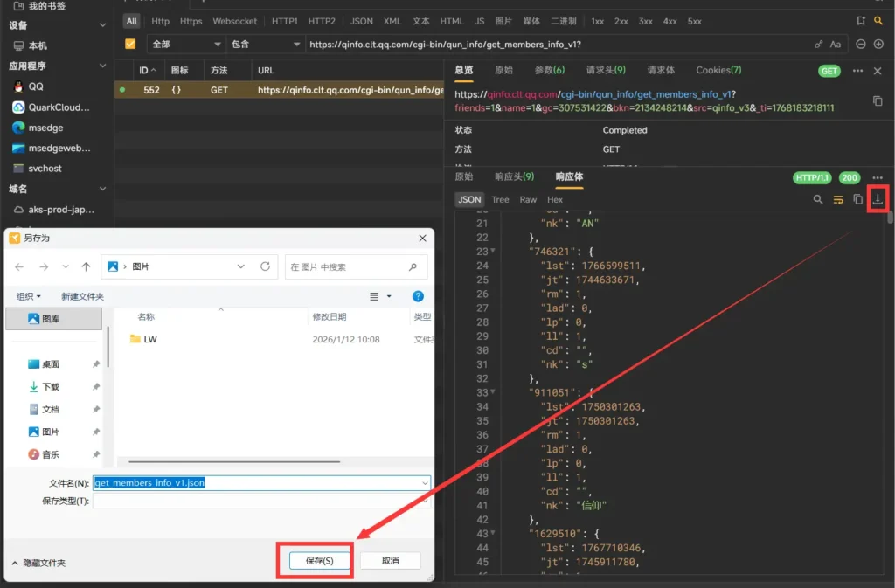Toggle the case-sensitive Aa option
Viewport: 895px width, 588px height.
click(836, 44)
